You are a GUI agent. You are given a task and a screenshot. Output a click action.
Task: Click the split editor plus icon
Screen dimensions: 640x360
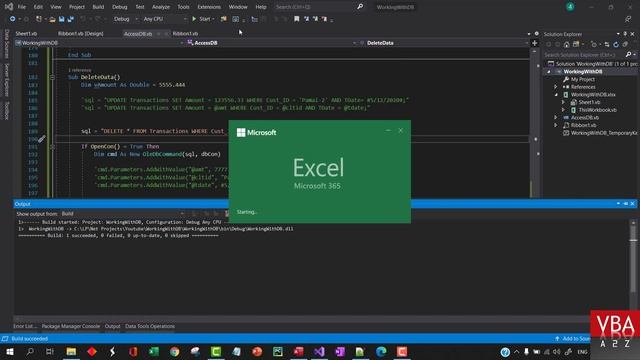point(535,43)
